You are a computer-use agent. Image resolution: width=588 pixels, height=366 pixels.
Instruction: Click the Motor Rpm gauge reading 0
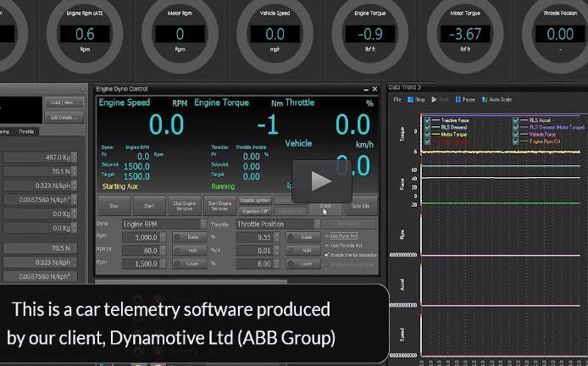(x=180, y=34)
